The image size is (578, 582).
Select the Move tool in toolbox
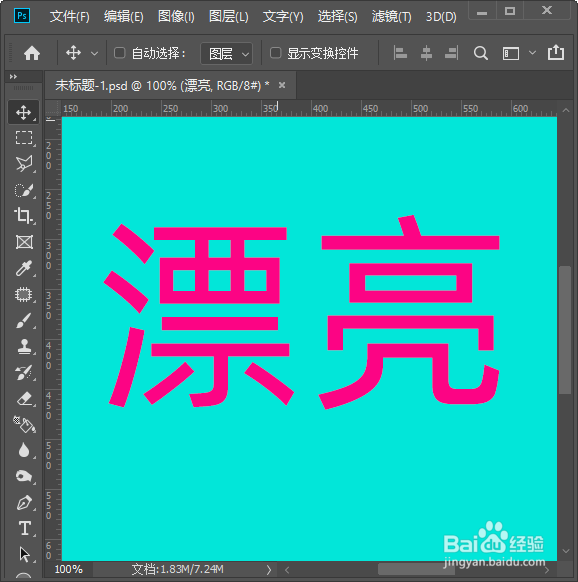(23, 112)
